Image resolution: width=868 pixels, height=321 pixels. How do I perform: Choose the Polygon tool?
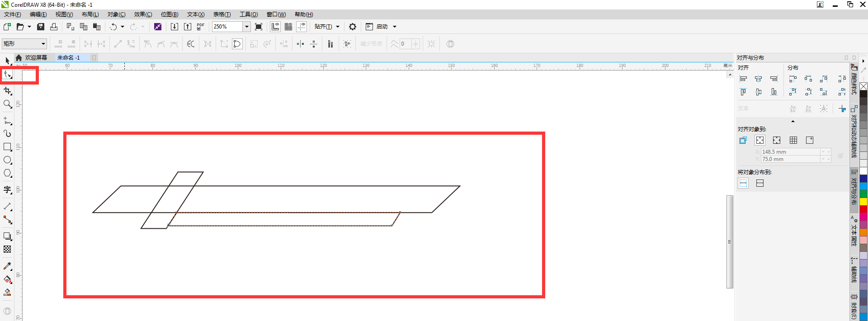(8, 173)
